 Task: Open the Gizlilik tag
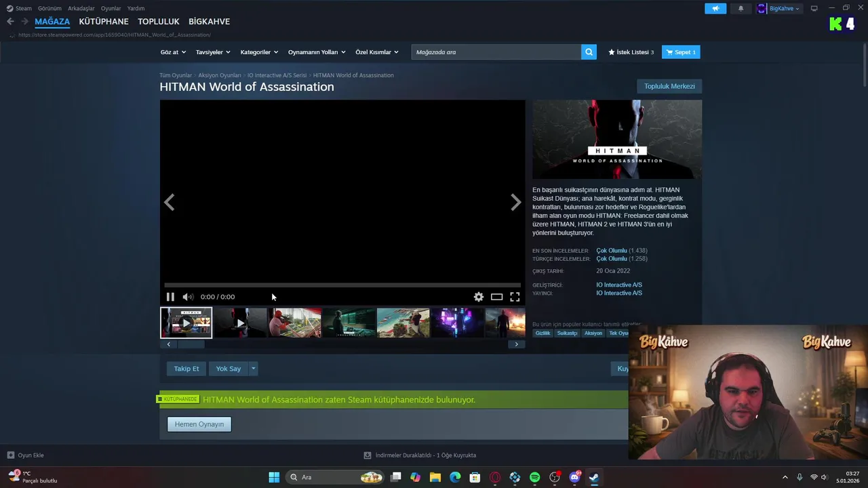(x=543, y=333)
